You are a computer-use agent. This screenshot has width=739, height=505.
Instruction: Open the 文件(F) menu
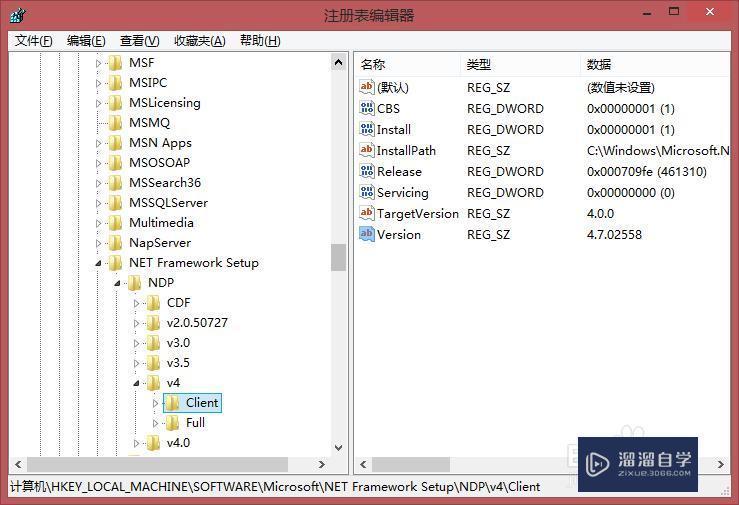coord(33,41)
